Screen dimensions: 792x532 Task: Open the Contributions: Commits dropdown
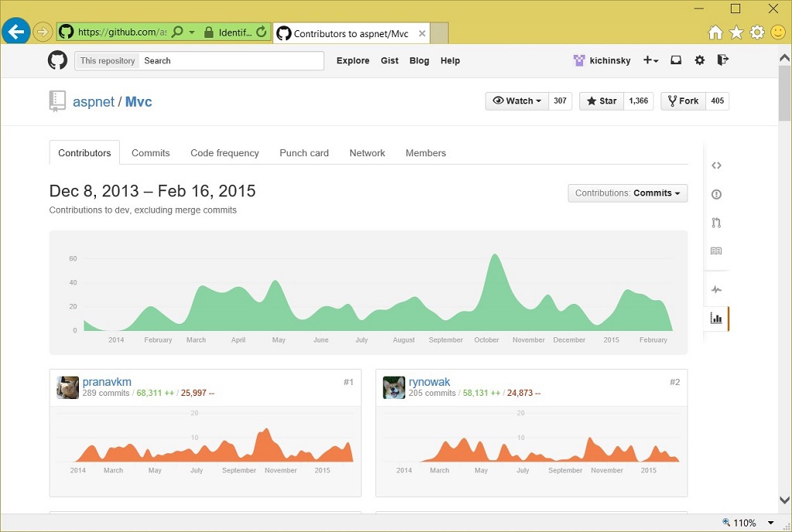pos(627,193)
